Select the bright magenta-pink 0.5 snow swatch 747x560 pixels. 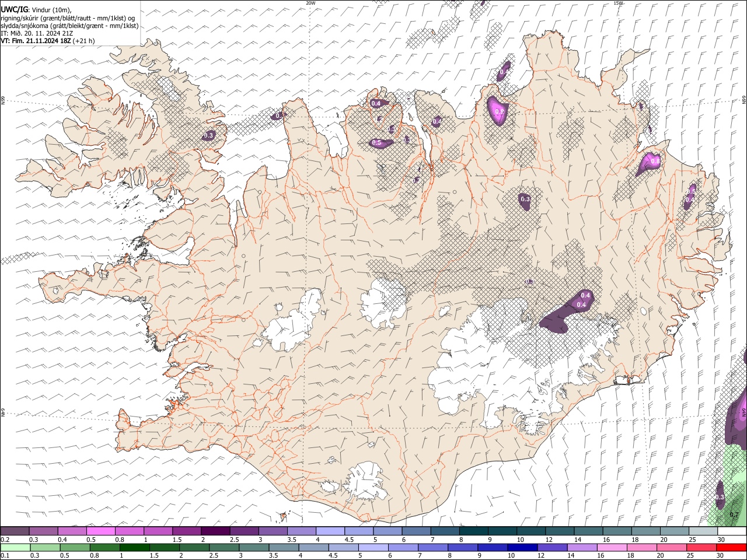[101, 531]
